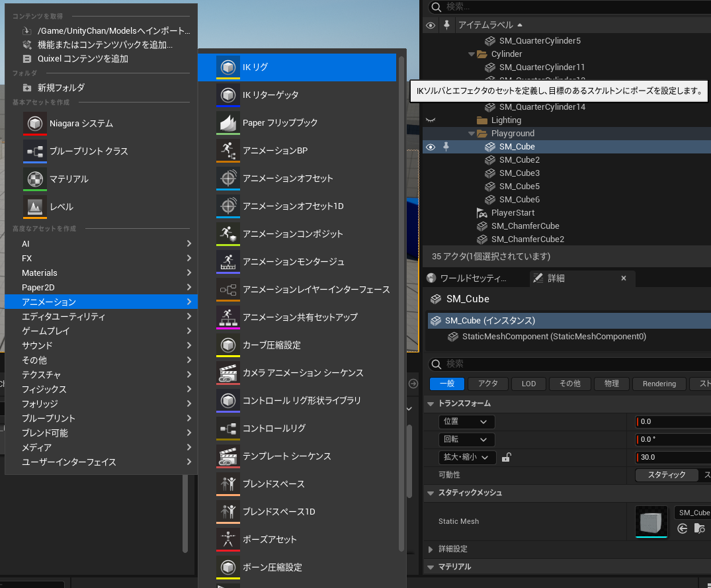Image resolution: width=711 pixels, height=588 pixels.
Task: Pick the アニメーションオフセット1D icon
Action: pyautogui.click(x=228, y=206)
